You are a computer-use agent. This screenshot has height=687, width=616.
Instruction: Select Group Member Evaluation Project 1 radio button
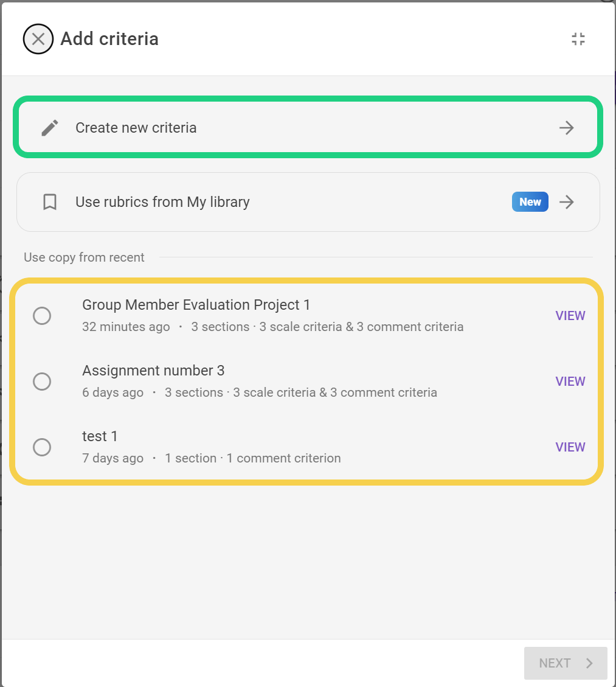(x=42, y=316)
